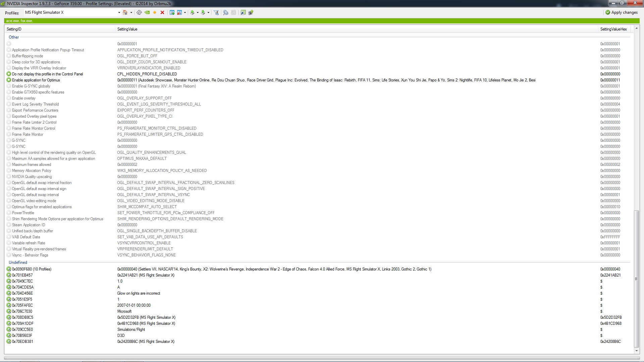Click the refresh profile settings icon

coord(139,12)
